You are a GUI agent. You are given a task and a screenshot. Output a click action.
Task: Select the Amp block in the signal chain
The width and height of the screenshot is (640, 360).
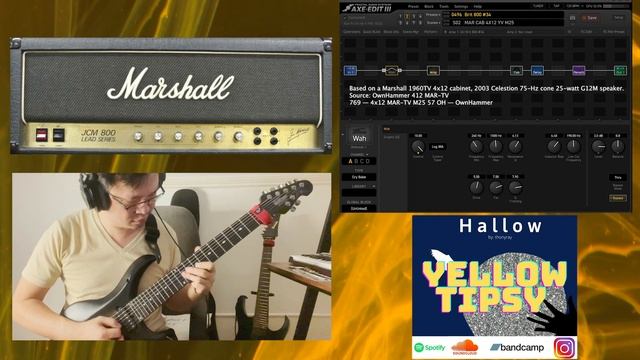pyautogui.click(x=433, y=71)
